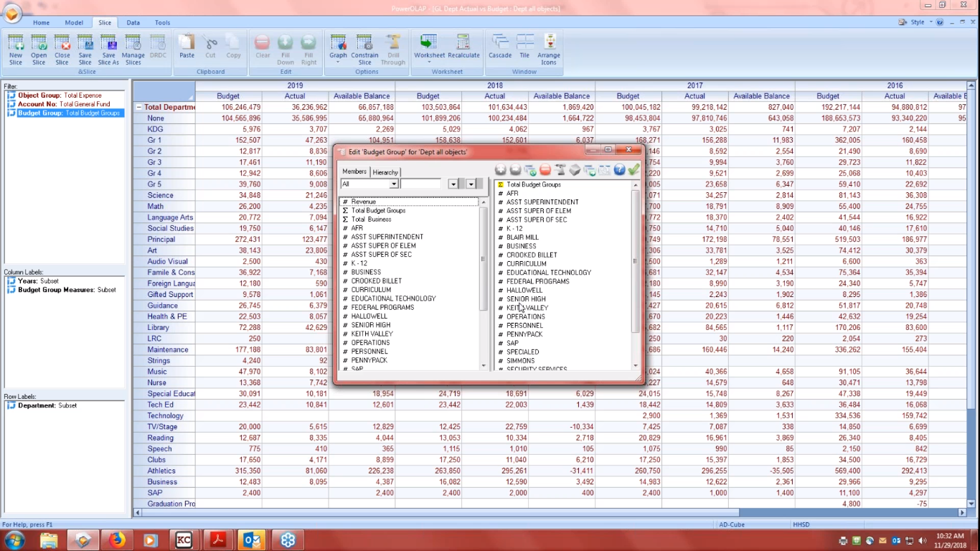Open Firefox from the taskbar

[x=117, y=540]
